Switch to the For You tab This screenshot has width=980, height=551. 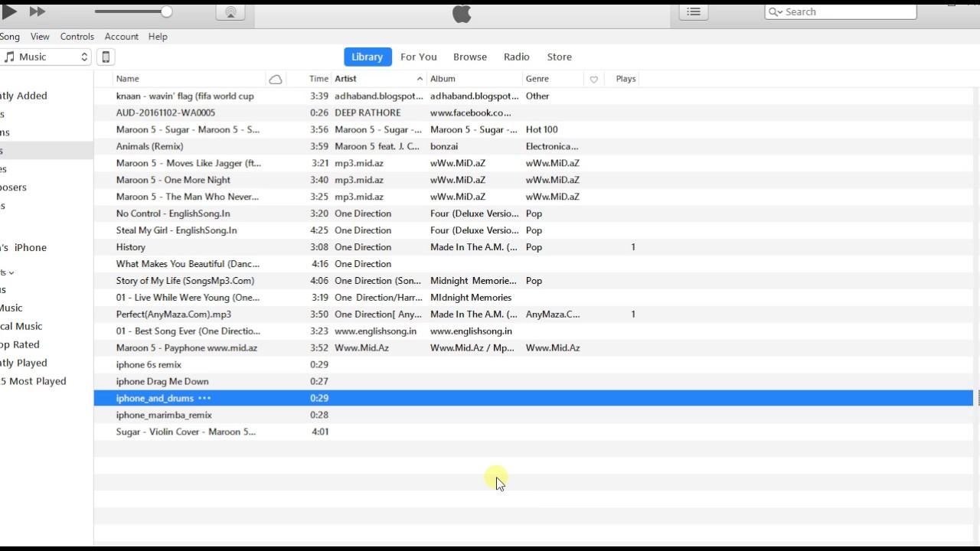tap(419, 57)
